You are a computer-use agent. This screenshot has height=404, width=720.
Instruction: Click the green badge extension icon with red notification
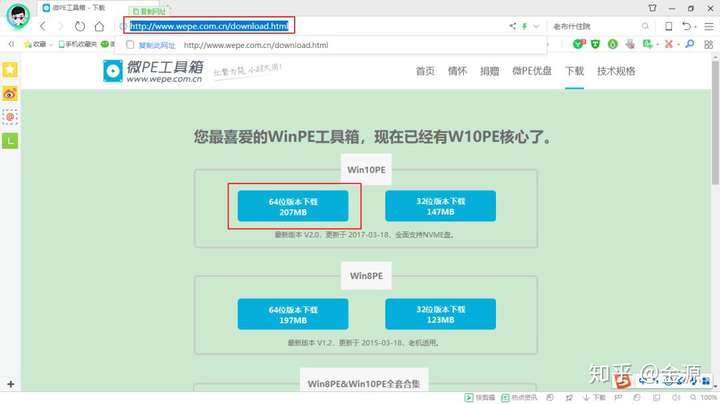tap(579, 44)
